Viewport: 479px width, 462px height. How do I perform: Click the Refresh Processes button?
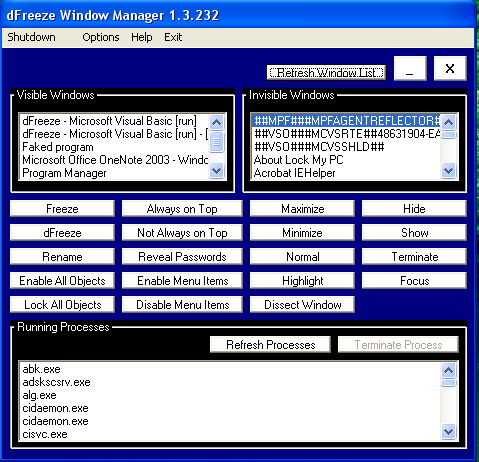click(x=270, y=345)
